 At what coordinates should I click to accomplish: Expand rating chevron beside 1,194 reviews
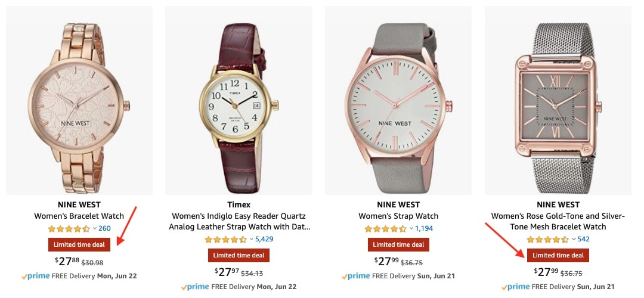pyautogui.click(x=411, y=229)
